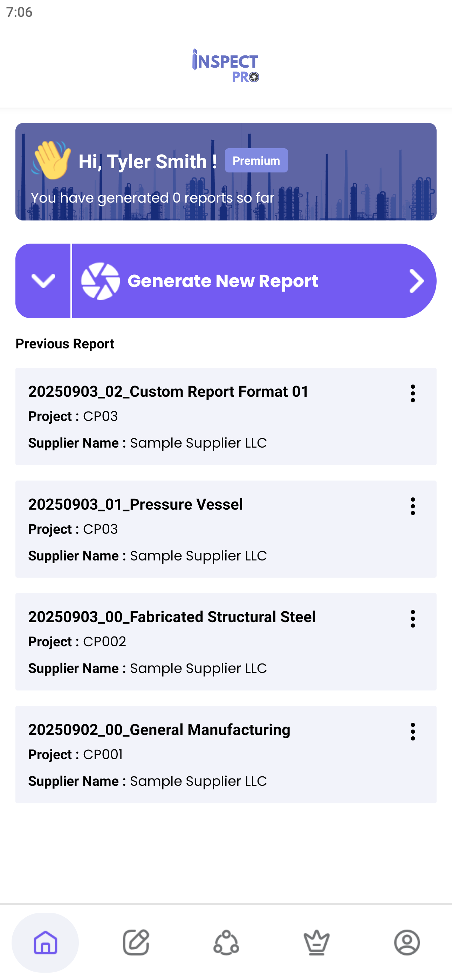452x980 pixels.
Task: Select the 20250902_00_General Manufacturing report card
Action: 159,730
